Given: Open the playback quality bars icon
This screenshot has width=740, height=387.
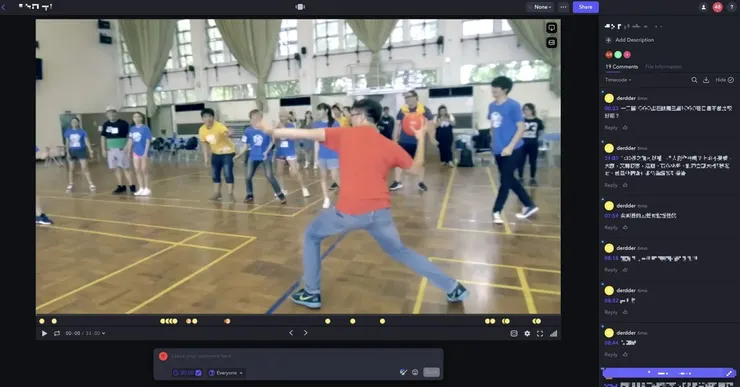Looking at the screenshot, I should (554, 333).
